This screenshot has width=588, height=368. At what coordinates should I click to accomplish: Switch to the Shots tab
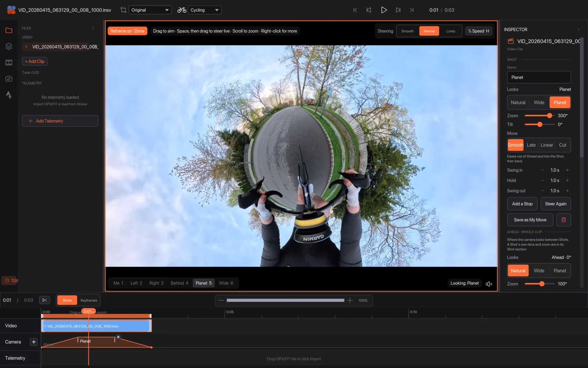(67, 300)
